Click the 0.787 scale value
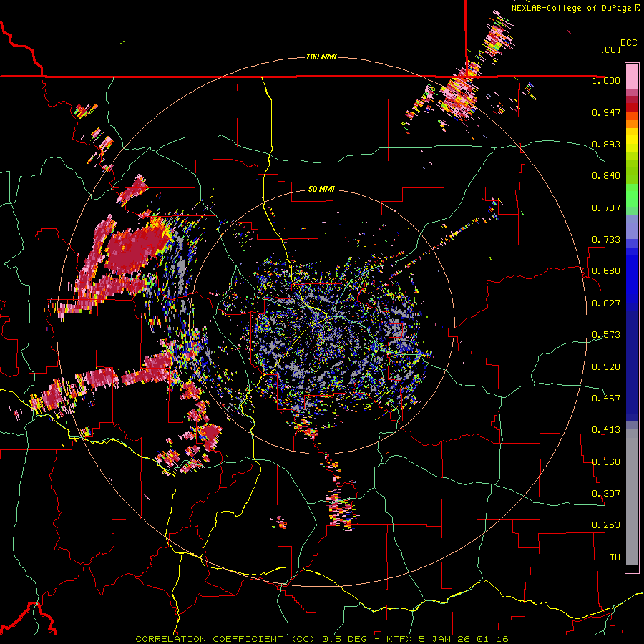 point(606,208)
